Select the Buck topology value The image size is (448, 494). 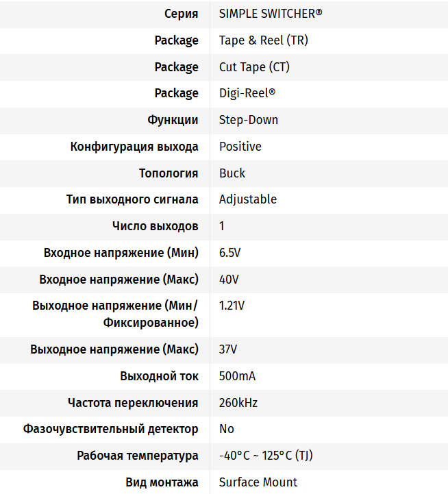pyautogui.click(x=232, y=173)
